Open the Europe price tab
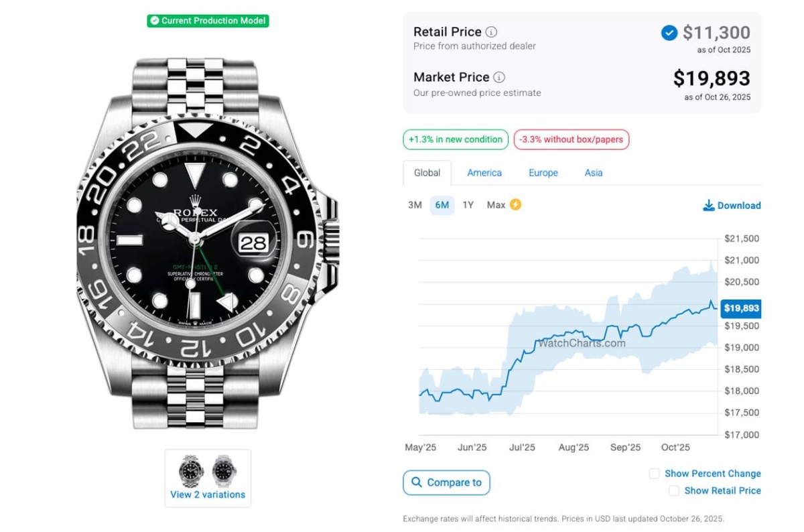This screenshot has height=532, width=804. click(x=543, y=173)
